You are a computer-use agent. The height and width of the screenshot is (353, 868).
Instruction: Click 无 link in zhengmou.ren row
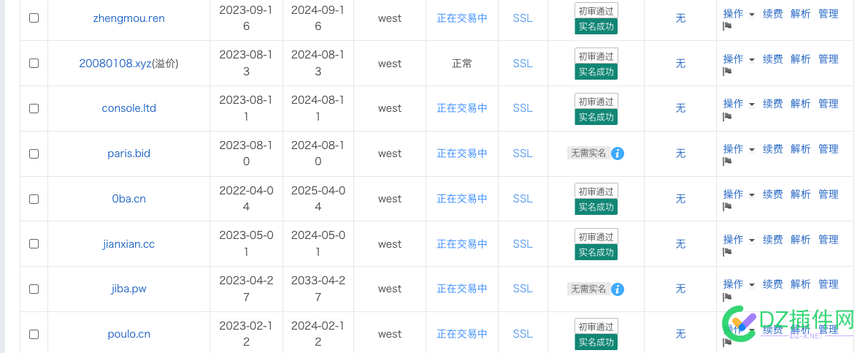pyautogui.click(x=680, y=18)
